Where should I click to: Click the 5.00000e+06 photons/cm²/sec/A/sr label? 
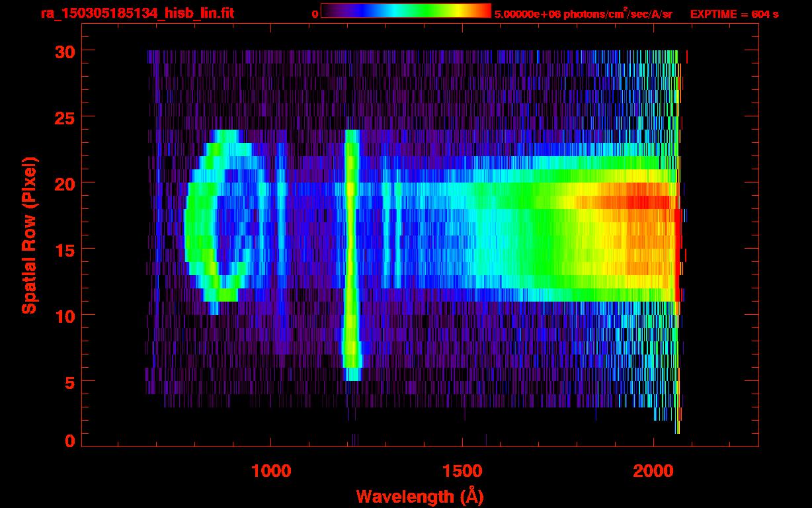click(x=583, y=14)
